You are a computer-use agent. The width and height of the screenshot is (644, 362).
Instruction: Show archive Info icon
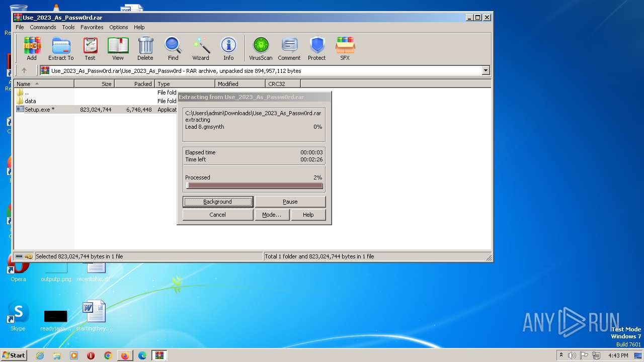(x=228, y=49)
